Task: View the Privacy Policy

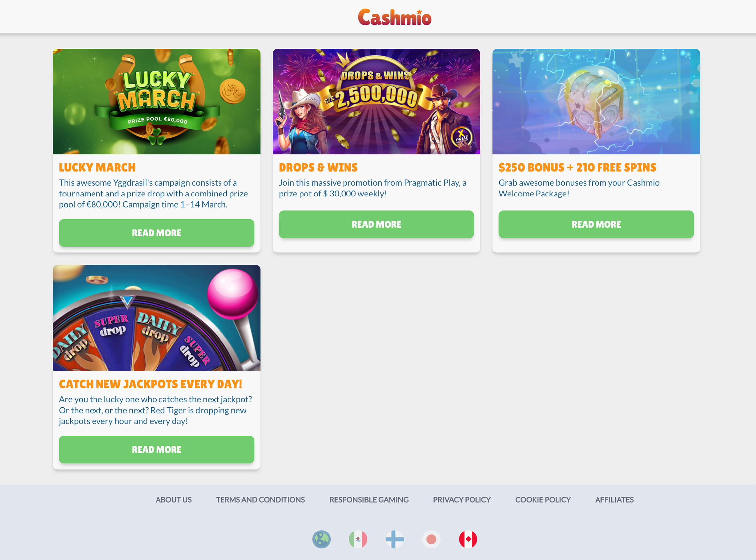Action: [x=462, y=499]
